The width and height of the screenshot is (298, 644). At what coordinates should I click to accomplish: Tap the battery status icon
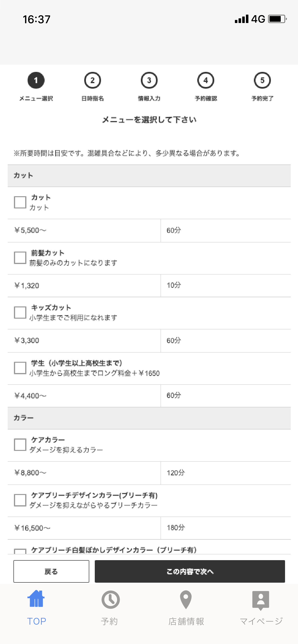[277, 19]
